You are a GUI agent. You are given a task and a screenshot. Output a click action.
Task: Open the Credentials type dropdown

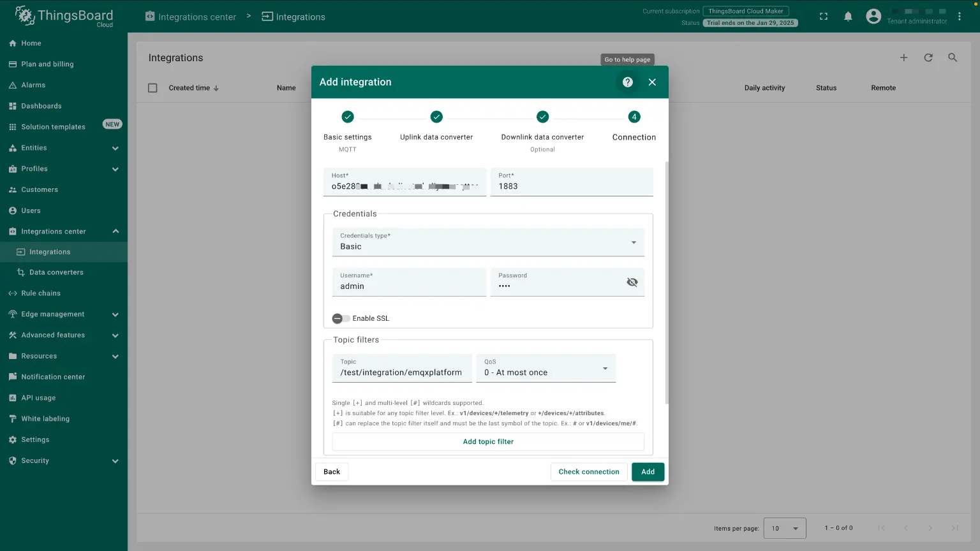click(488, 242)
